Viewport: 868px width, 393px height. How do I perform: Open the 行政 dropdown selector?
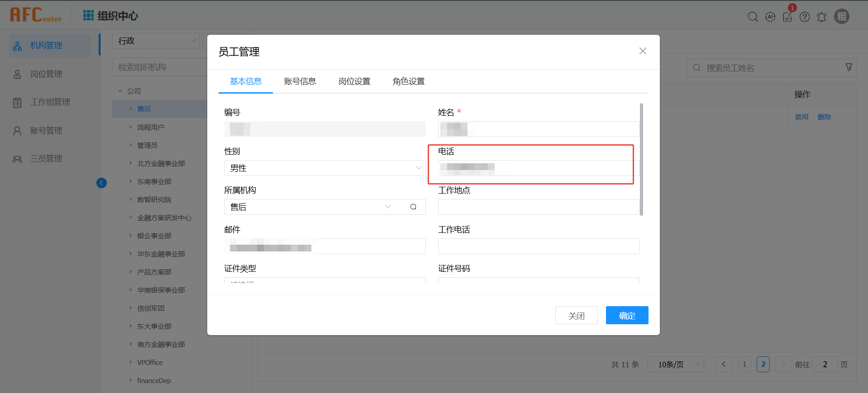[x=156, y=41]
